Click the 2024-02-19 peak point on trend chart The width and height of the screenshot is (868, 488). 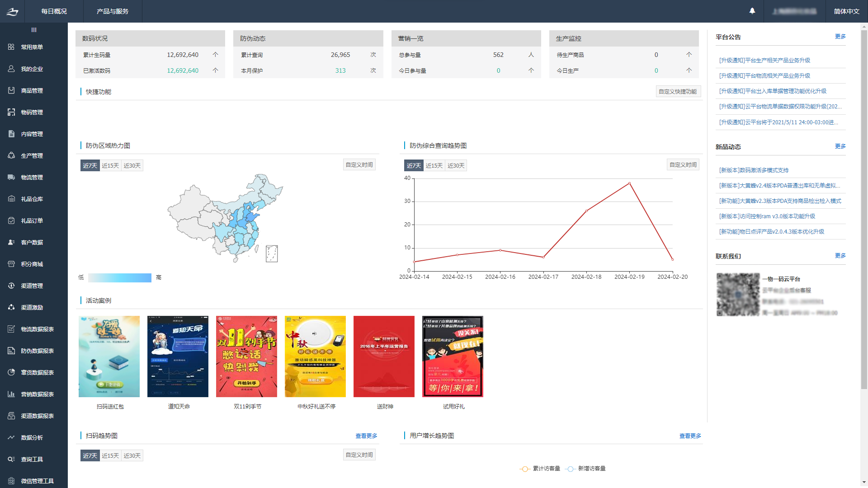pos(629,183)
